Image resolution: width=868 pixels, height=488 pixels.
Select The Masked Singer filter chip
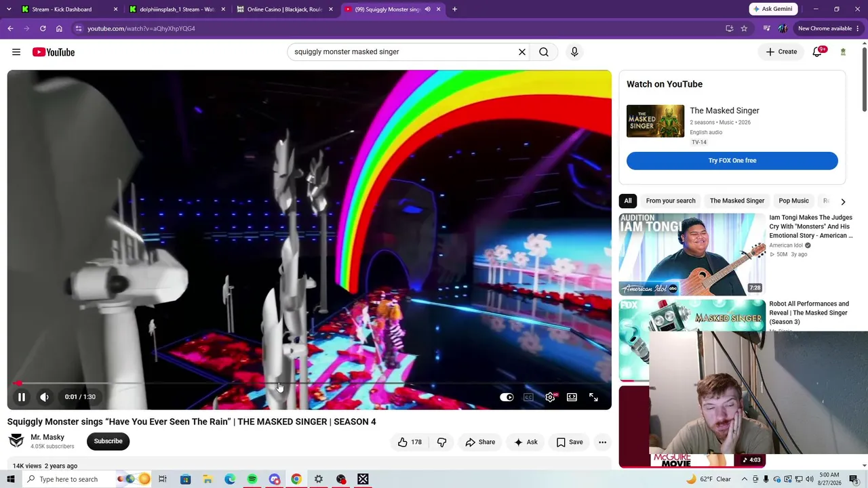pos(737,201)
